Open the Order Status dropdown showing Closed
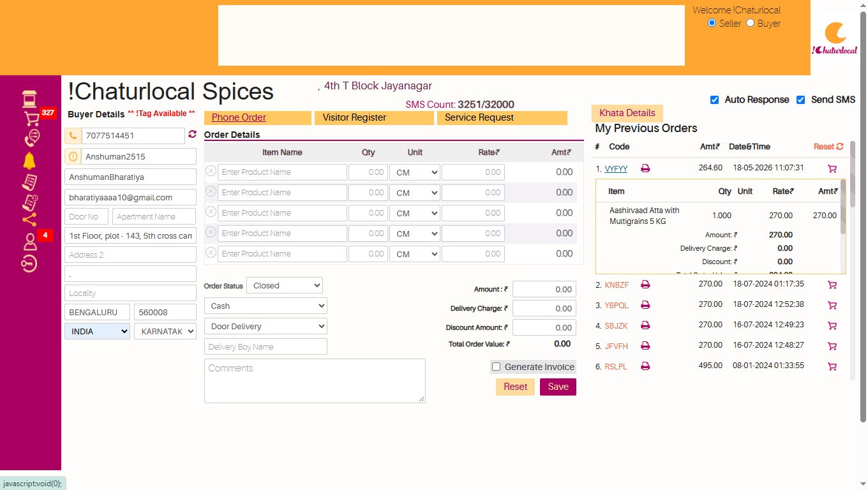The width and height of the screenshot is (868, 490). tap(285, 285)
